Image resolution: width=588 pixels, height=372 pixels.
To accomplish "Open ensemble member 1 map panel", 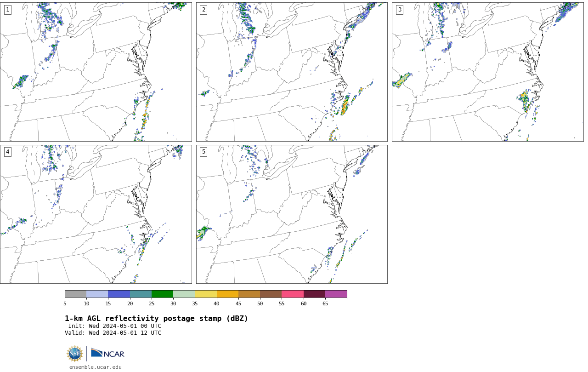I will coord(96,72).
